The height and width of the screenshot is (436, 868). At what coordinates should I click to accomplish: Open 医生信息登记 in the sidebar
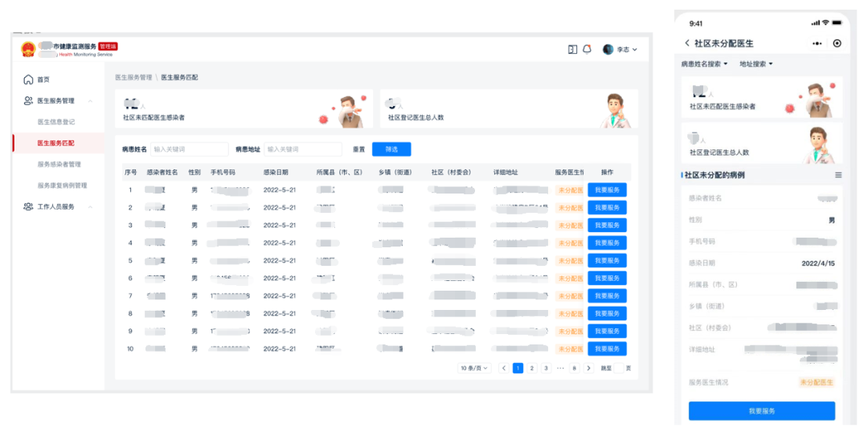coord(56,122)
